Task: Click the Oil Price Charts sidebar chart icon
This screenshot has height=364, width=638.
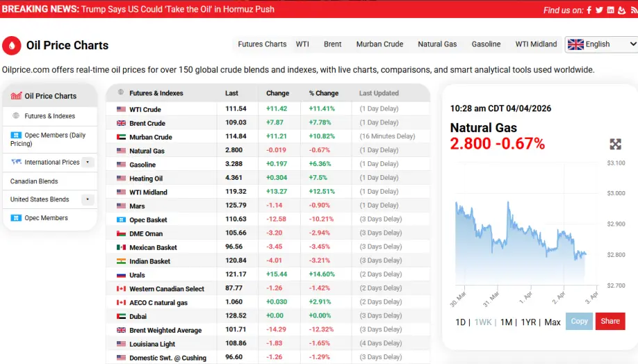Action: (17, 96)
